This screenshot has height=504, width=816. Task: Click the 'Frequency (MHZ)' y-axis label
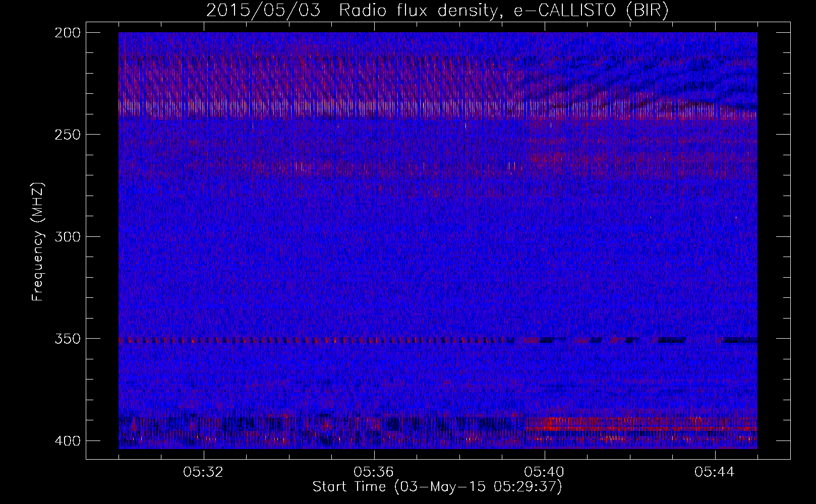(38, 241)
